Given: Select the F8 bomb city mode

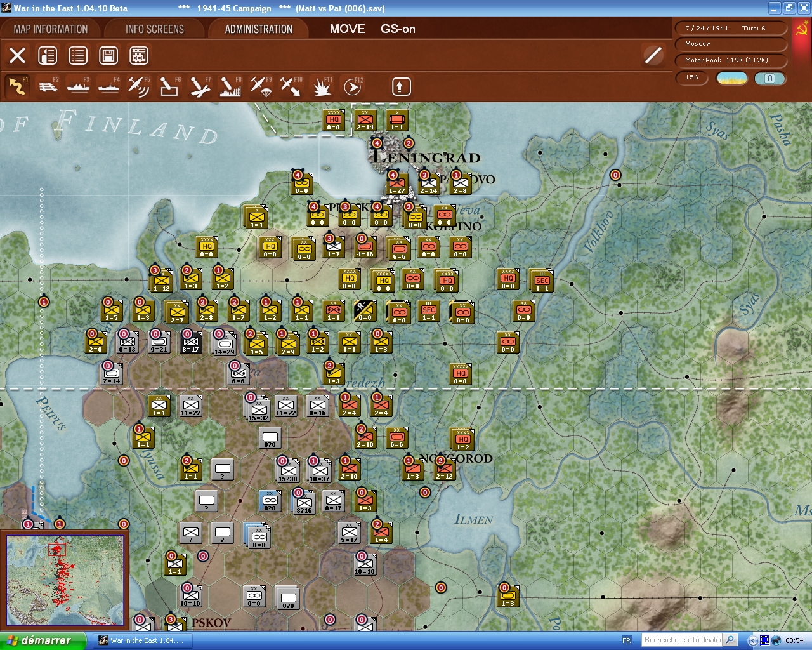Looking at the screenshot, I should [x=230, y=86].
